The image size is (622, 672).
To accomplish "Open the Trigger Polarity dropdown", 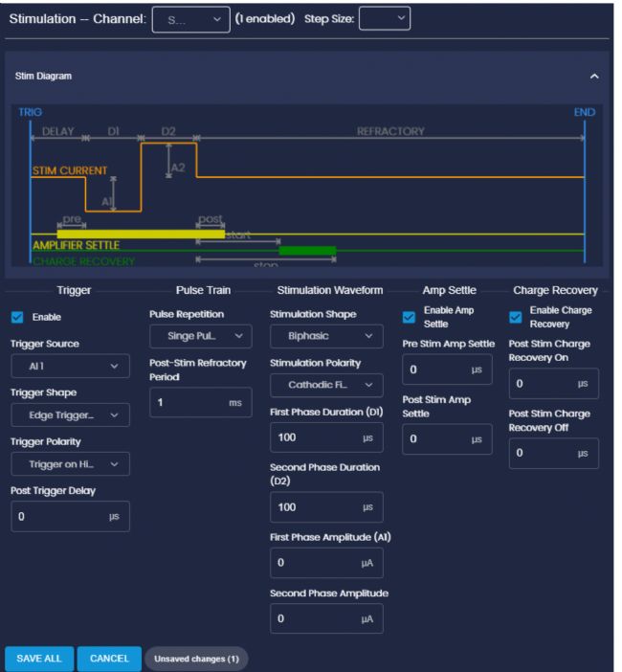I will point(70,464).
